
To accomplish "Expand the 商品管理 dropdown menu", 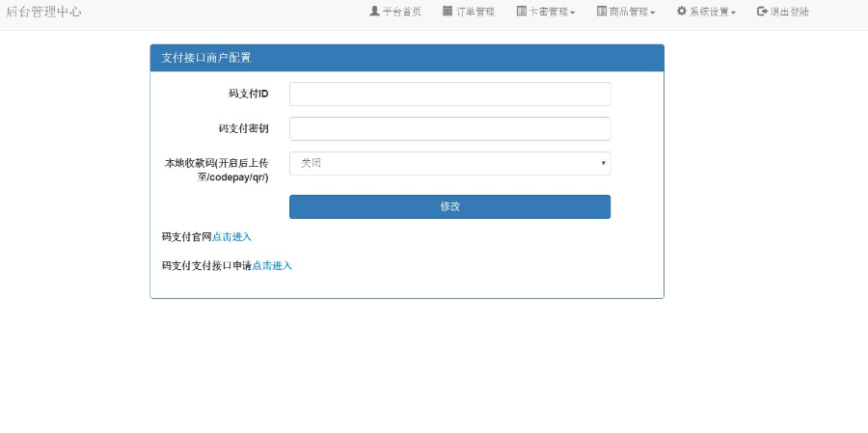I will (626, 12).
